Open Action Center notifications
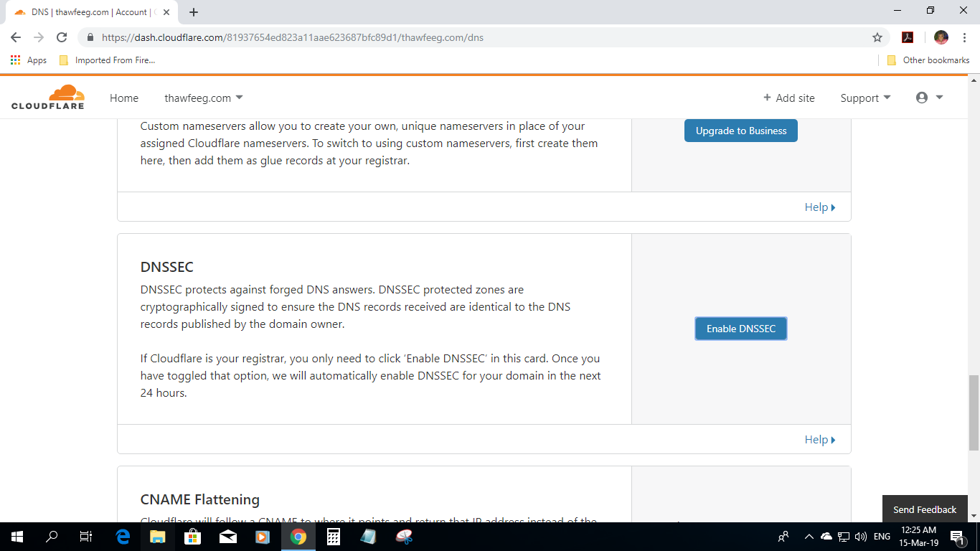 click(x=957, y=537)
